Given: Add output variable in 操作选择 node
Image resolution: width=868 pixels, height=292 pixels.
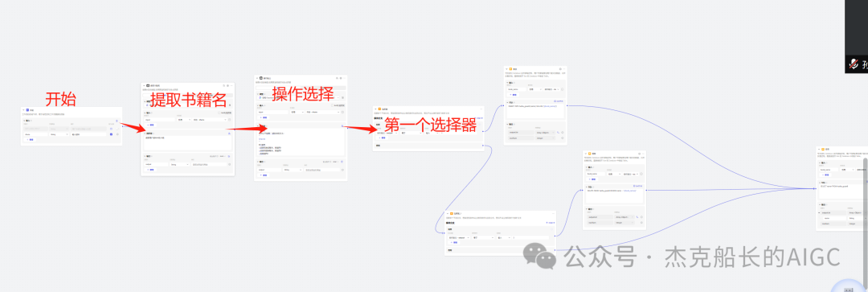Looking at the screenshot, I should coord(264,175).
